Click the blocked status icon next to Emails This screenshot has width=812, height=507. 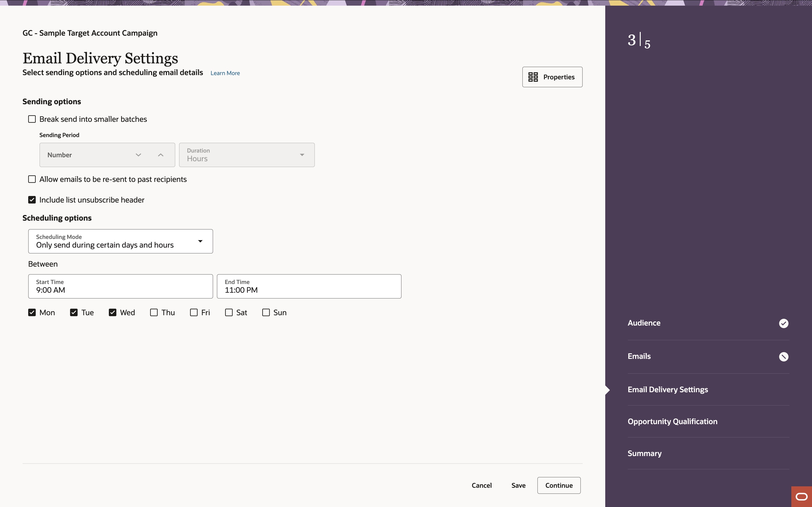[x=784, y=357]
